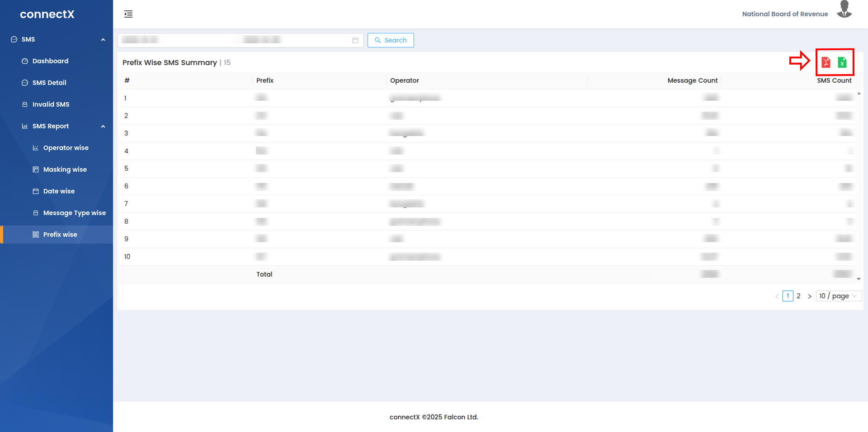The image size is (868, 432).
Task: Collapse the SMS menu group
Action: 103,40
